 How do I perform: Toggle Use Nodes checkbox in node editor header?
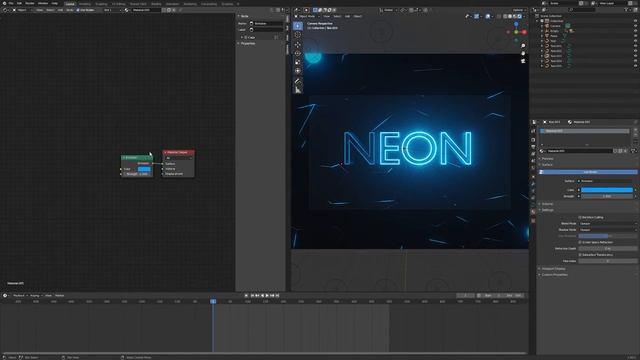[x=78, y=10]
